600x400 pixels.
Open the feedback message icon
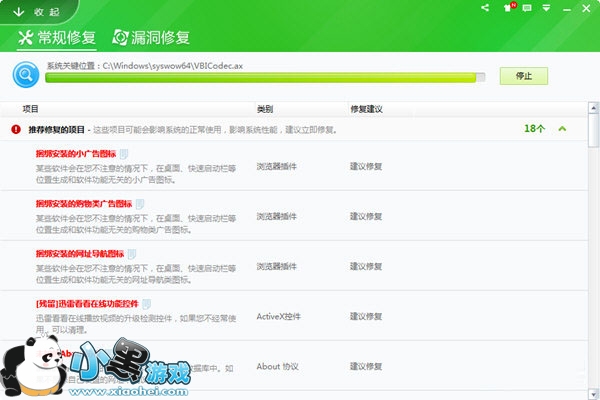pyautogui.click(x=527, y=8)
